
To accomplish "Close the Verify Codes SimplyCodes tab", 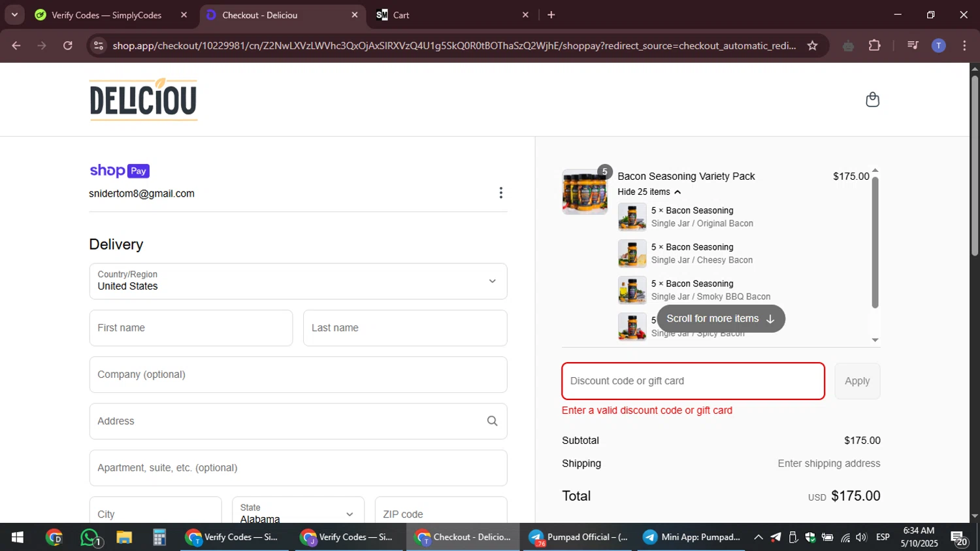I will pos(184,14).
